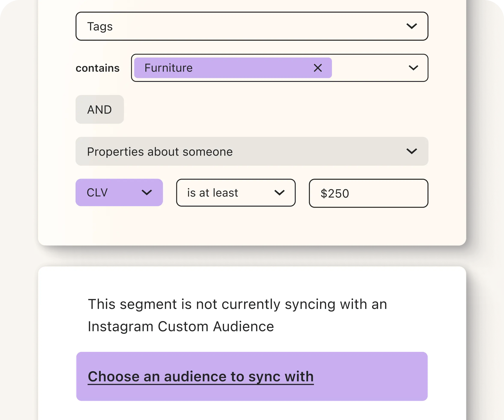Select the contains operator label
This screenshot has height=420, width=504.
tap(98, 68)
